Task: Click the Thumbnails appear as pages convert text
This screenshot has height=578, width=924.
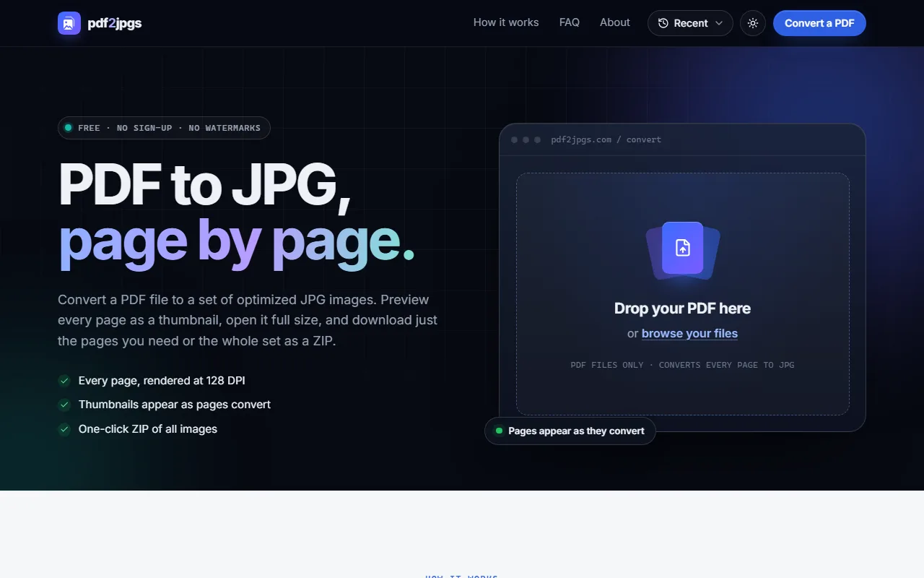Action: pos(175,405)
